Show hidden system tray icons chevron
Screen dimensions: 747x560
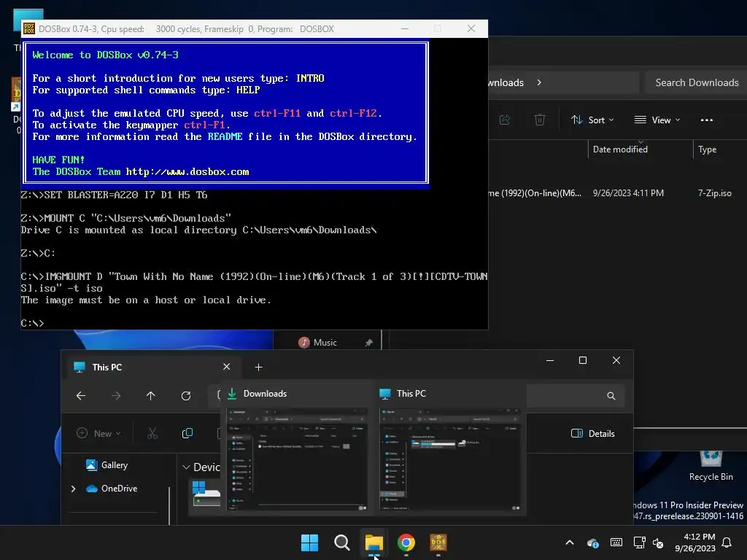pos(569,542)
